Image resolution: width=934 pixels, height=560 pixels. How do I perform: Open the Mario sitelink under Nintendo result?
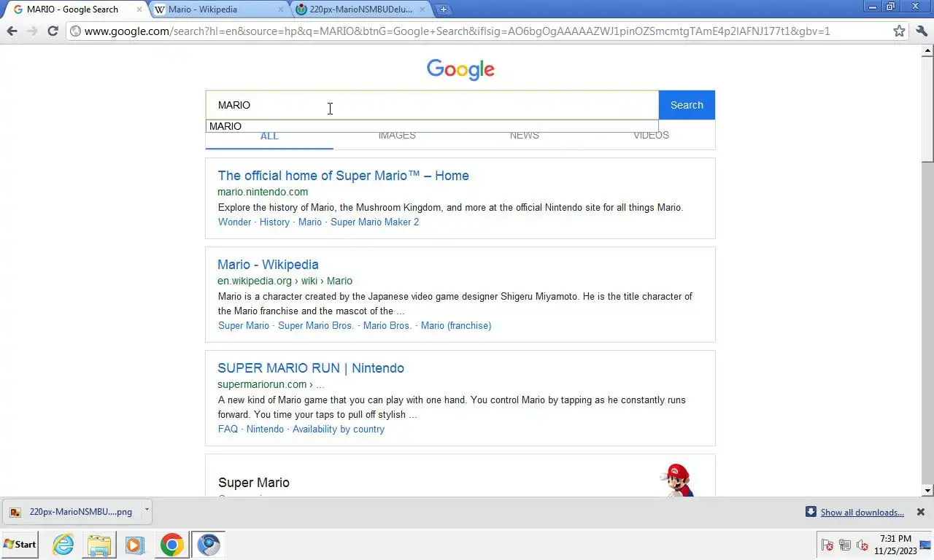[x=309, y=222]
